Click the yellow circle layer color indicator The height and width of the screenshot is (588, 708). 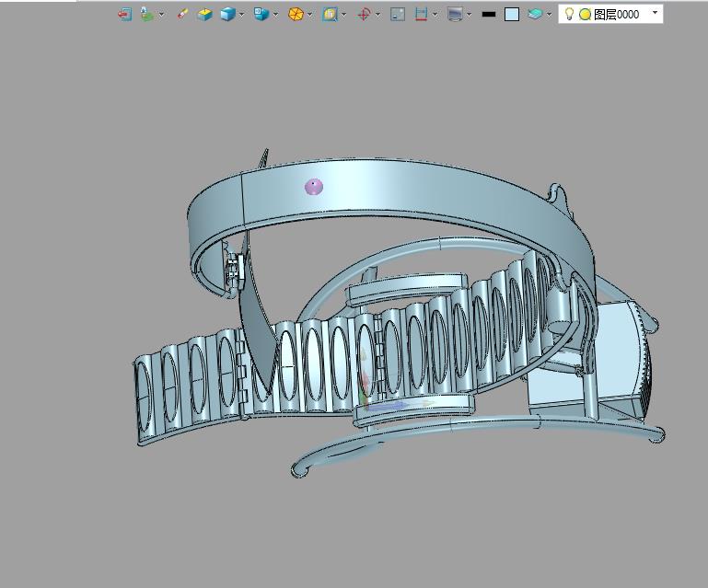click(x=586, y=15)
